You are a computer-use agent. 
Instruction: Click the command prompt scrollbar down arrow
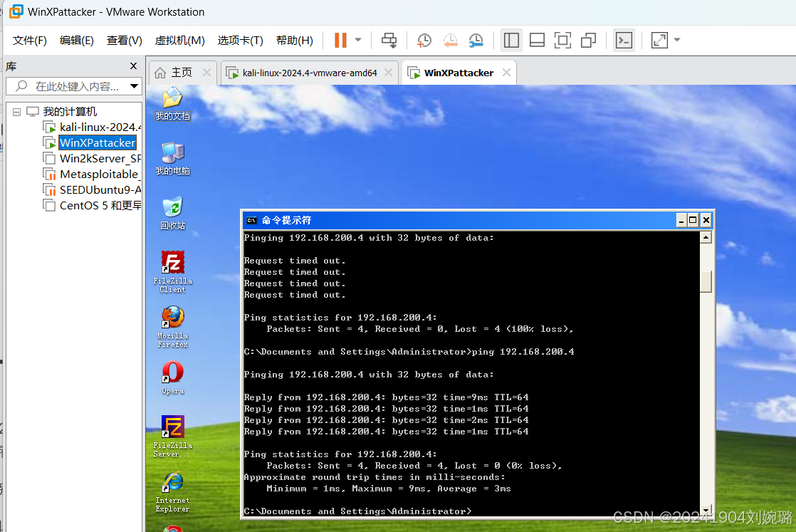click(x=706, y=510)
